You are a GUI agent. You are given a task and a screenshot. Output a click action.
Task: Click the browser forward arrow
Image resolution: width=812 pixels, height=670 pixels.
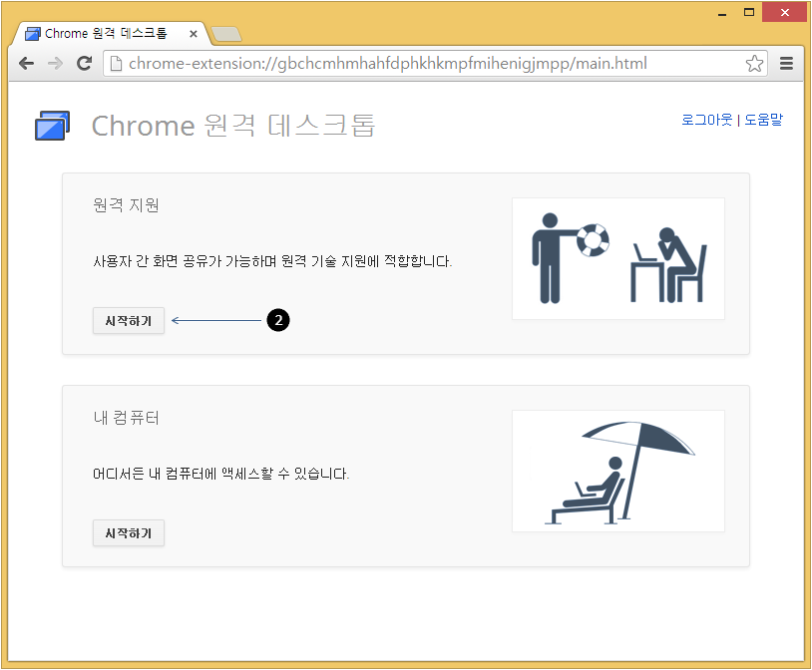coord(55,64)
